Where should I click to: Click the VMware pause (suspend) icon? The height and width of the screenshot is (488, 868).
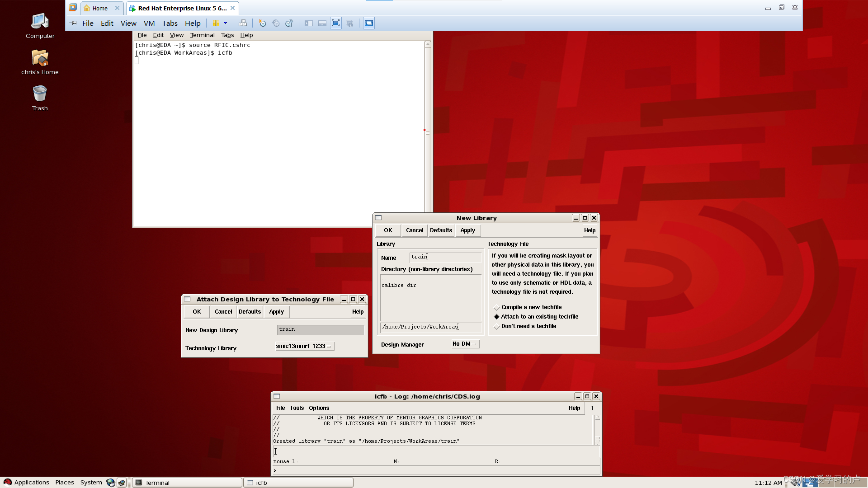(x=216, y=23)
